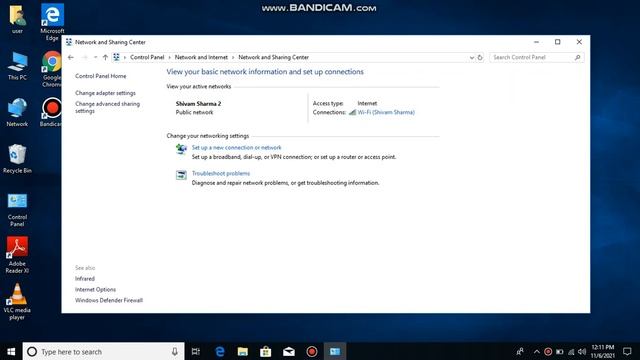Open the user folder desktop icon
This screenshot has width=640, height=360.
click(17, 19)
